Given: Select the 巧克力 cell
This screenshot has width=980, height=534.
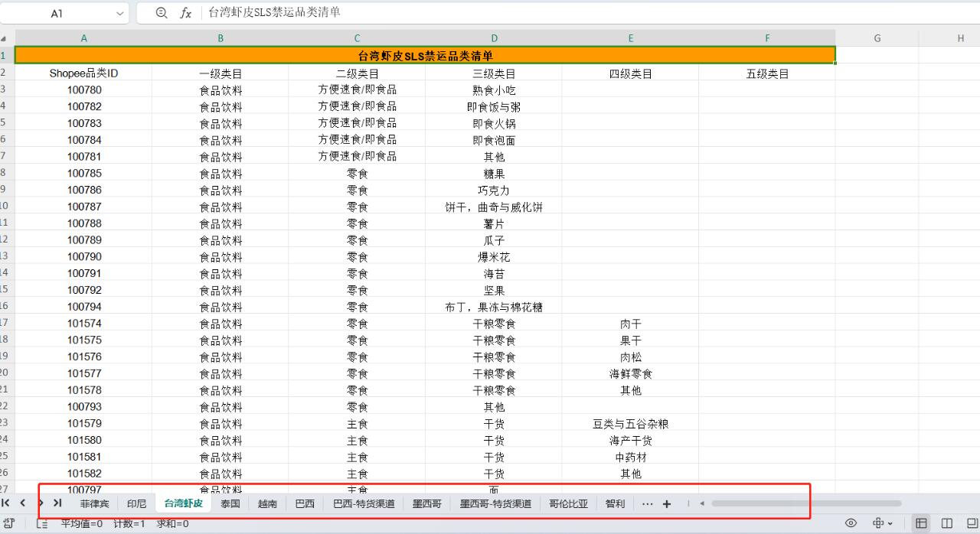Looking at the screenshot, I should click(494, 190).
